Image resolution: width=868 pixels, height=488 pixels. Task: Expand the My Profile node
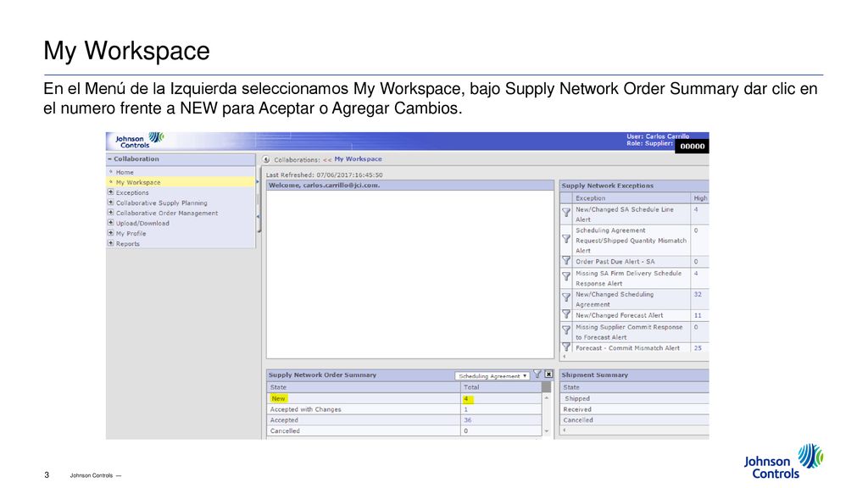[111, 233]
